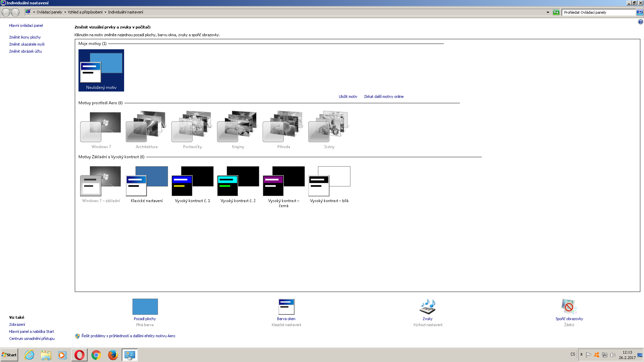The image size is (644, 362).
Task: Click the refresh button by address bar
Action: point(556,12)
